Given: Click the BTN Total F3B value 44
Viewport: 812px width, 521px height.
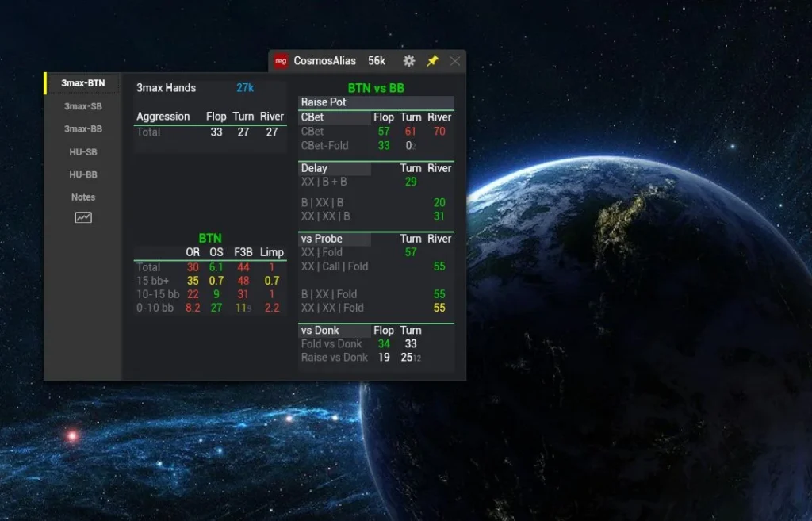Looking at the screenshot, I should point(243,267).
